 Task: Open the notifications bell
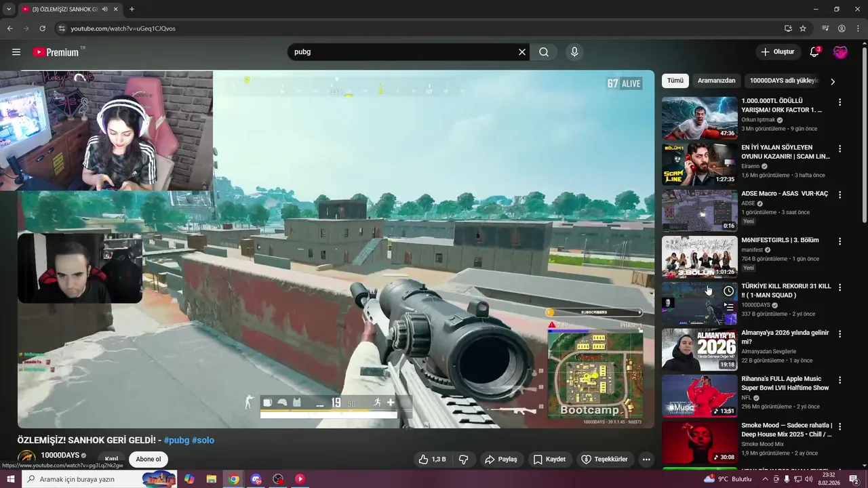tap(814, 52)
